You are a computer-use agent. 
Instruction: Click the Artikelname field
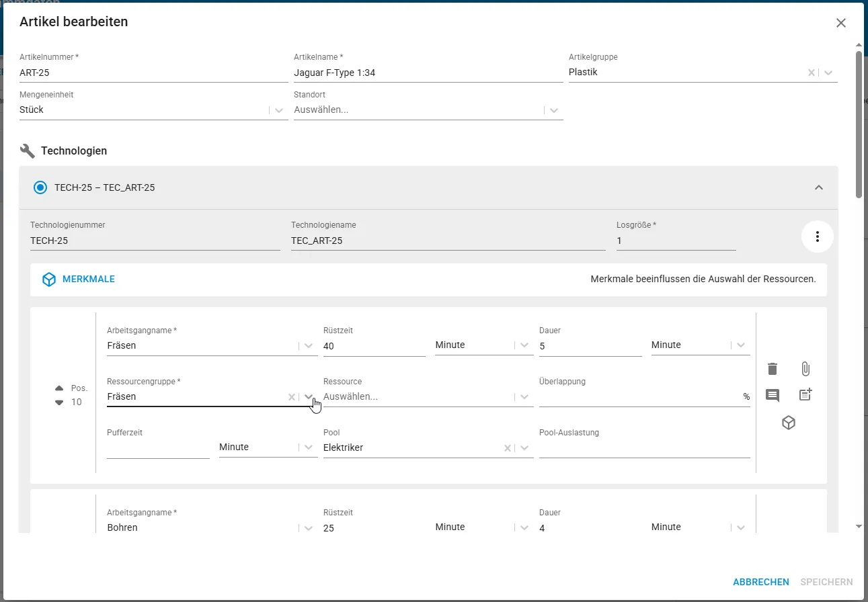click(x=428, y=73)
